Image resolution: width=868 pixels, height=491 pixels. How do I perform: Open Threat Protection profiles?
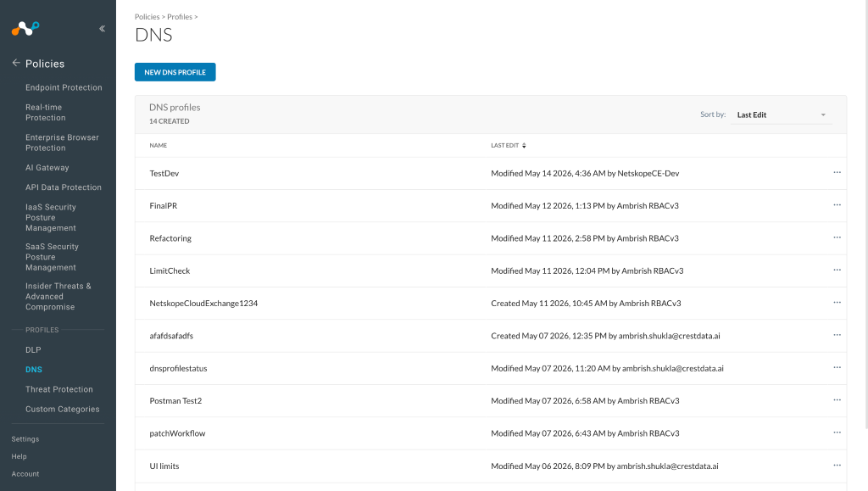point(59,389)
